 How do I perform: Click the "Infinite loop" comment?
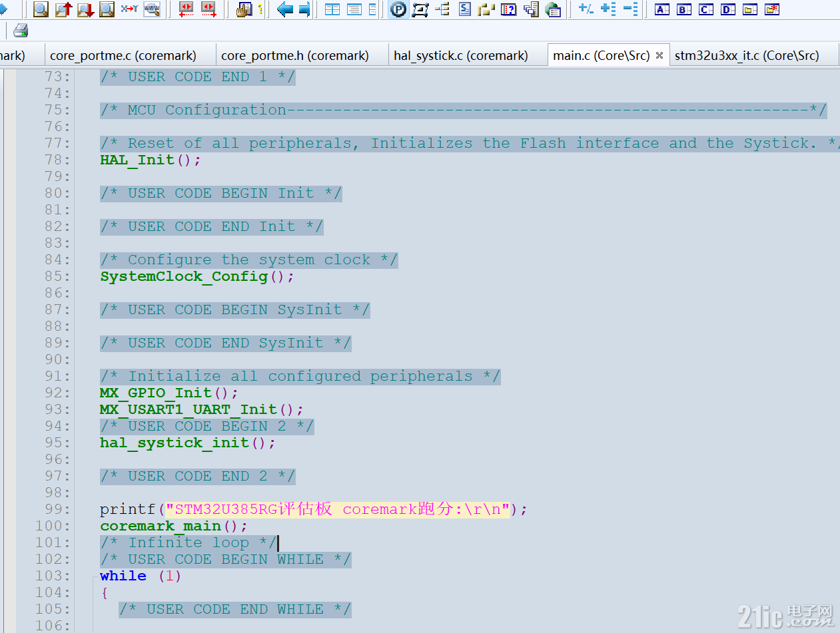click(189, 542)
